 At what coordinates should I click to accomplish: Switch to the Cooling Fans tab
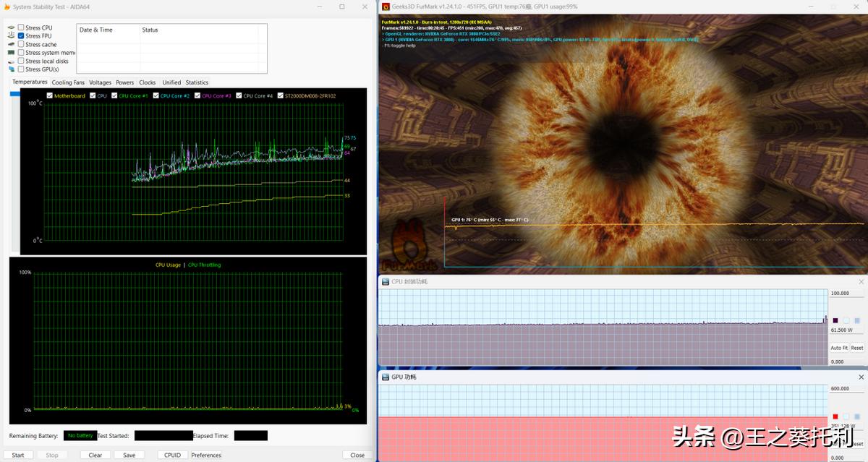[68, 82]
